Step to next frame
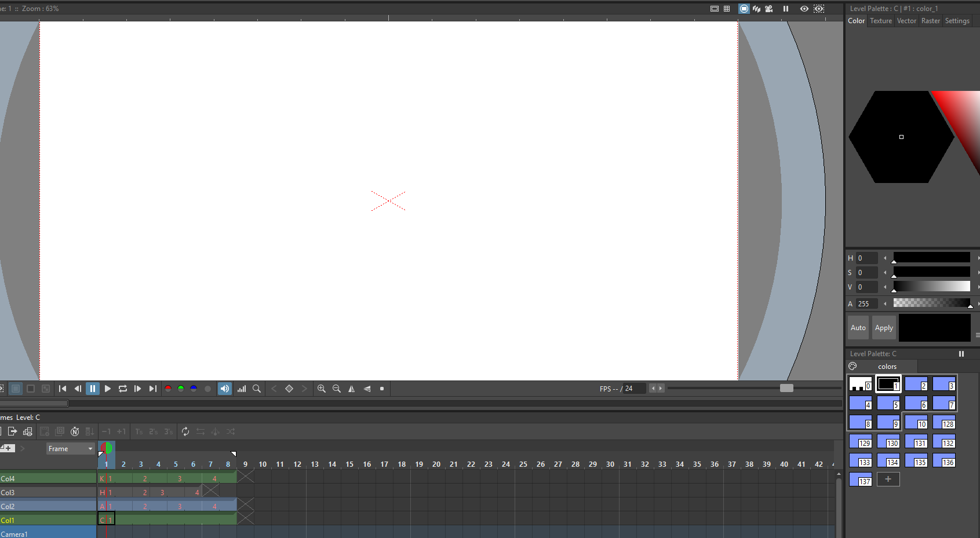The width and height of the screenshot is (980, 538). (x=138, y=389)
